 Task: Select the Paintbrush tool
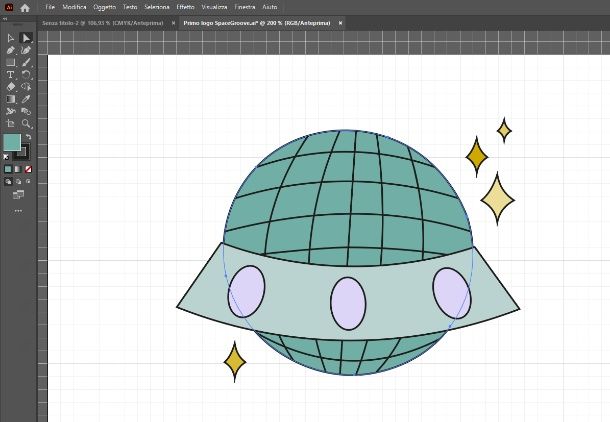(x=26, y=62)
